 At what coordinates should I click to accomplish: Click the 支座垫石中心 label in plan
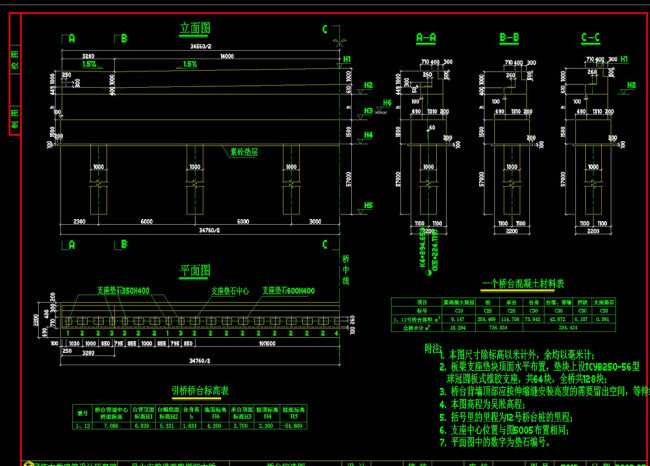[230, 291]
